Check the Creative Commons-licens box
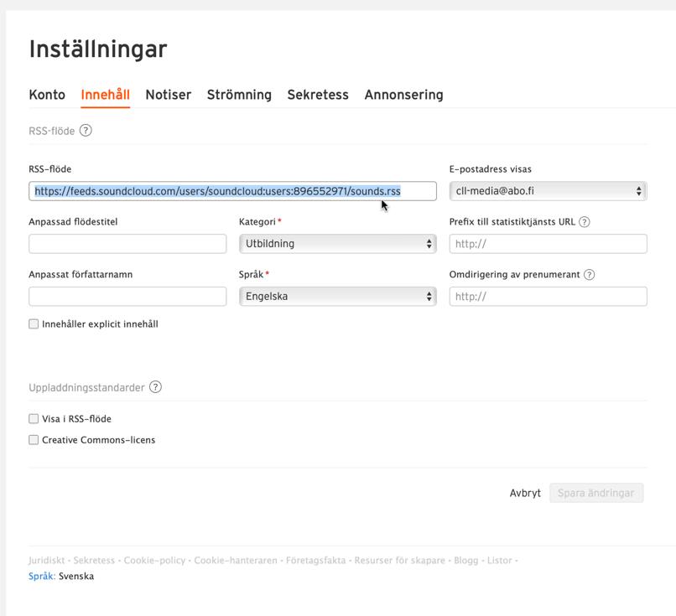Screen dimensions: 676x616 tap(34, 440)
